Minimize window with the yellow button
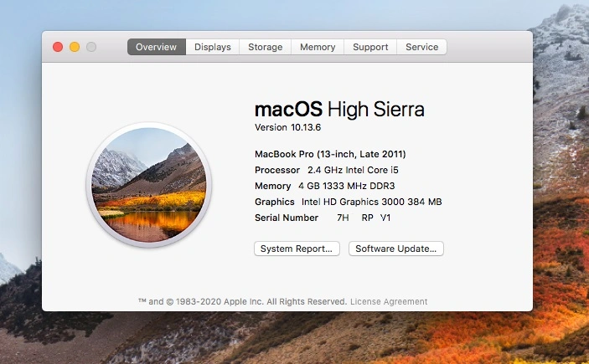Screen dimensions: 589x364 click(75, 47)
